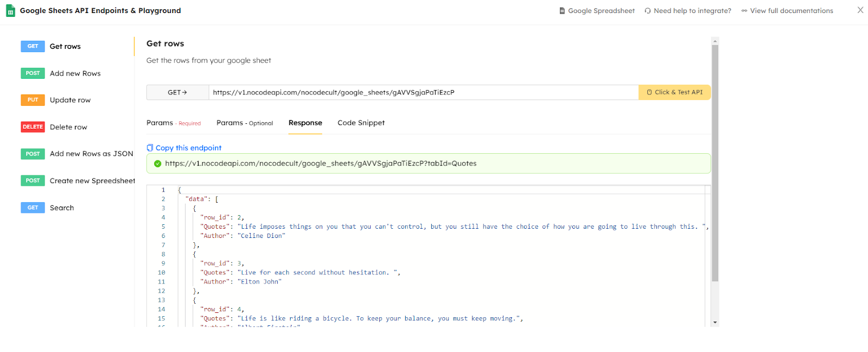Click the scroll up arrow of the panel scrollbar
The width and height of the screenshot is (868, 352).
715,41
